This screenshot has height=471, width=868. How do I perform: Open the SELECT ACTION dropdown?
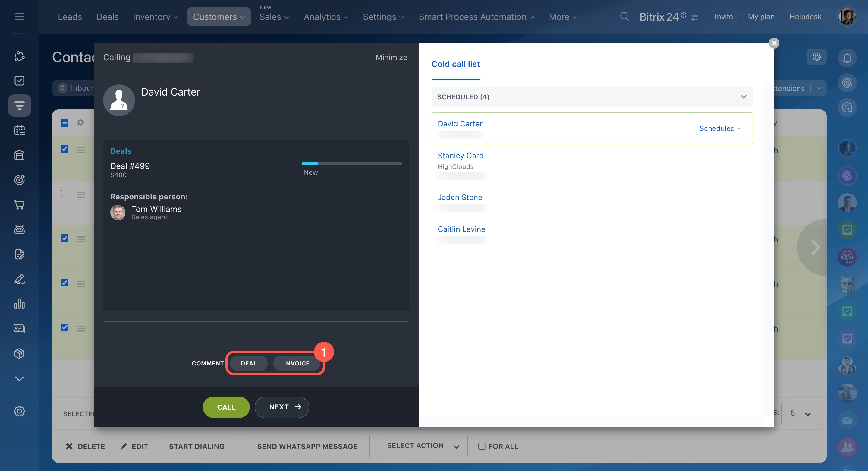pos(422,446)
